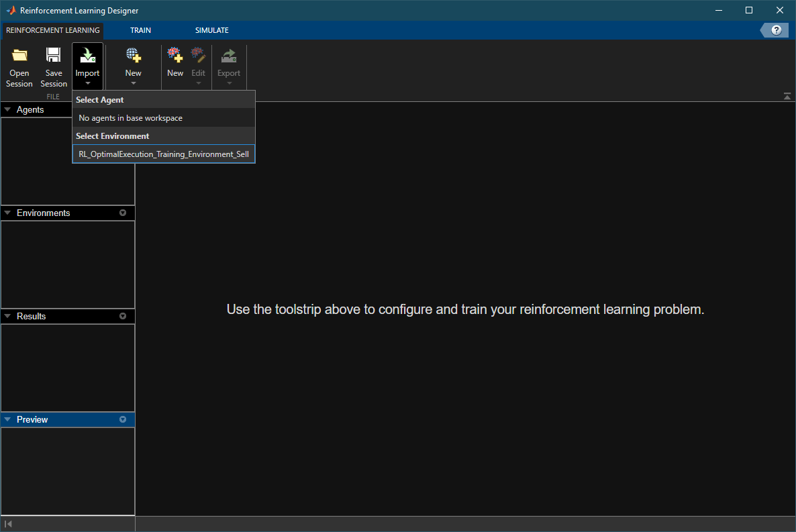Screen dimensions: 796x532
Task: Click the collapse-panel arrow in bottom left corner
Action: [8, 524]
